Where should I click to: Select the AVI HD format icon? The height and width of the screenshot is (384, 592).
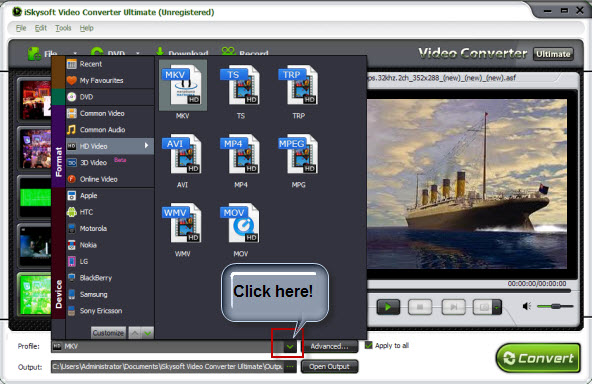tap(183, 154)
